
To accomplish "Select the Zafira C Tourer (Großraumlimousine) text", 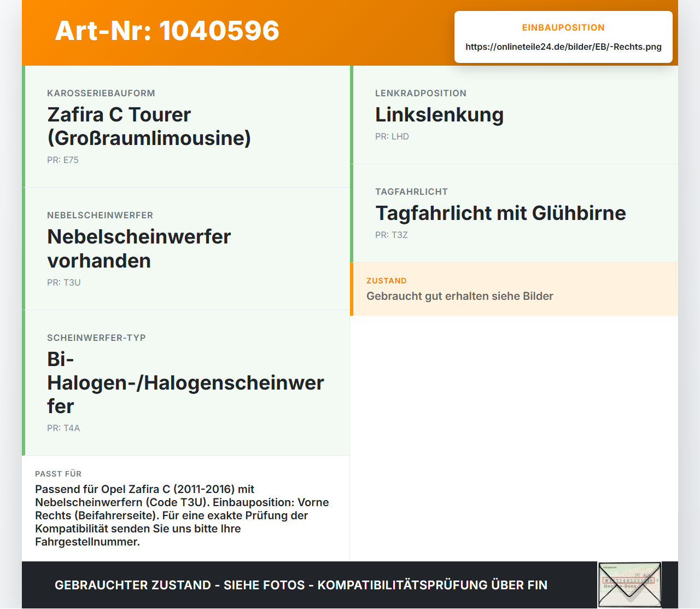I will tap(149, 126).
